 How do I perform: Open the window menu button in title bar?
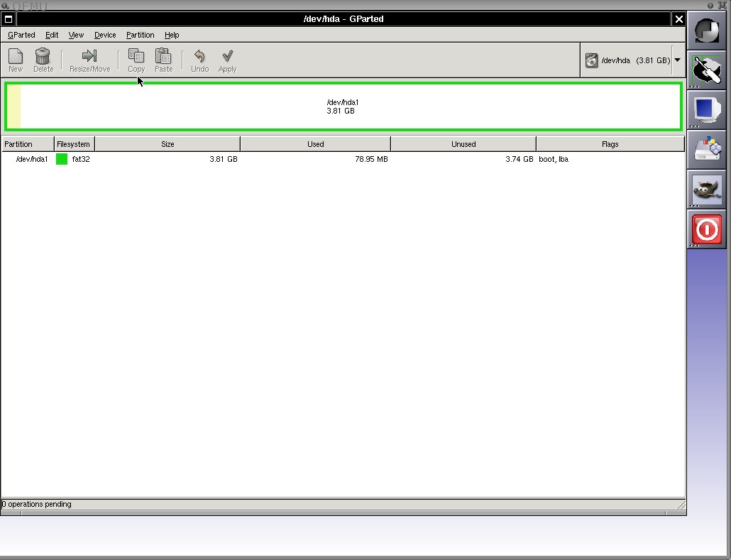[9, 19]
